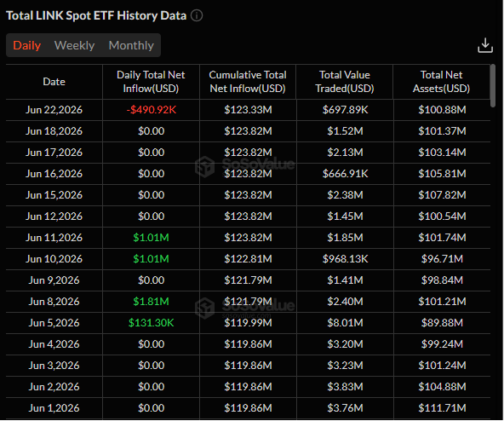
Task: Click the Total Value Traded header
Action: (x=345, y=82)
